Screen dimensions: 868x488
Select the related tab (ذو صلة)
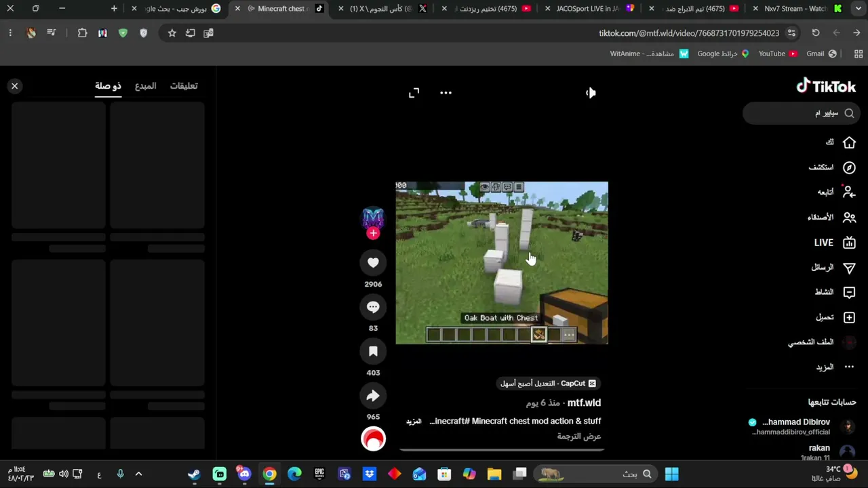[x=108, y=86]
